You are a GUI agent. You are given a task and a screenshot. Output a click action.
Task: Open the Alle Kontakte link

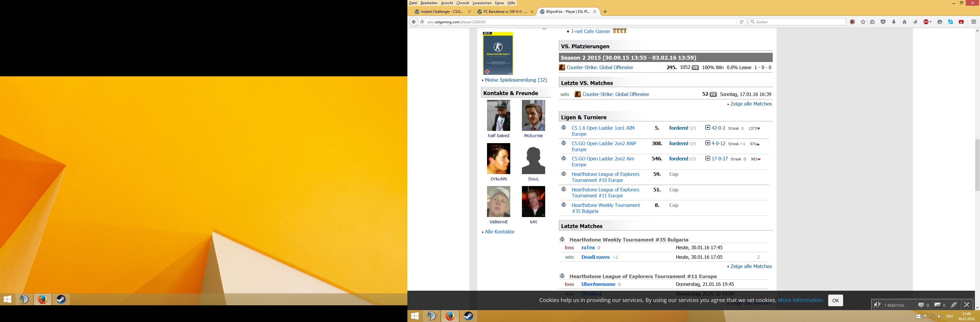click(499, 232)
